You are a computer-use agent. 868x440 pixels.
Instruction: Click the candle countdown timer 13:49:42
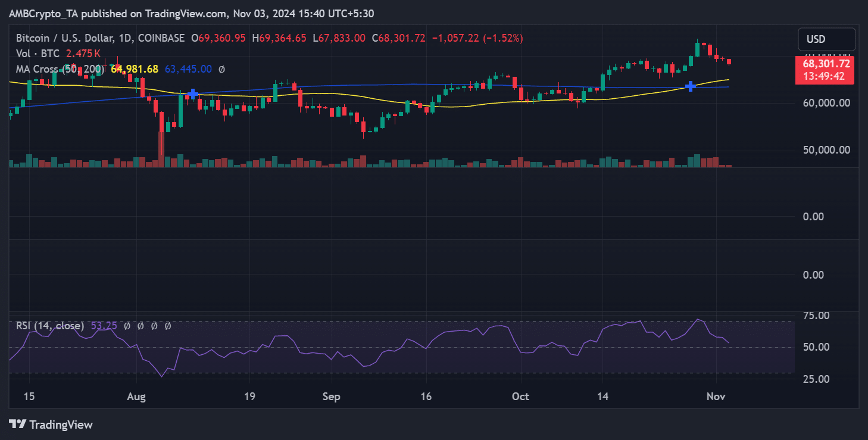coord(824,76)
